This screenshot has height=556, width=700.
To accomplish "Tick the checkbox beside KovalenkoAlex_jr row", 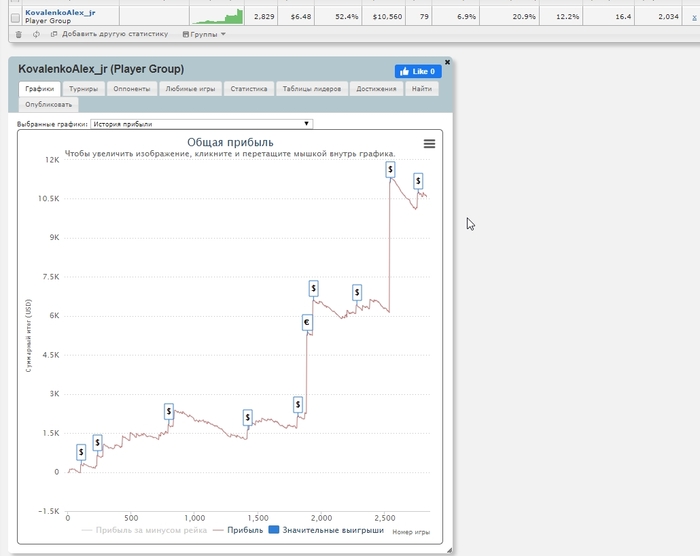I will tap(15, 17).
